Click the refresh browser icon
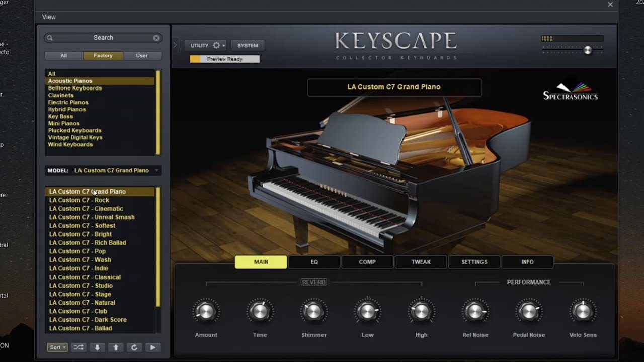 coord(134,347)
